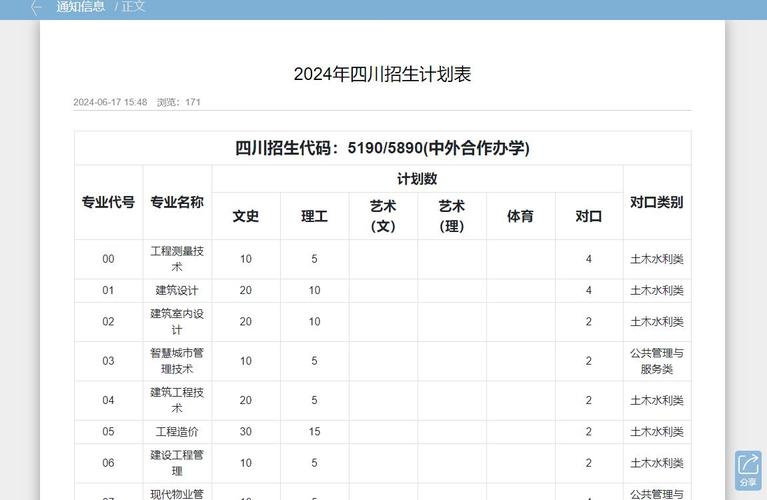Click the 工程测量技术 major cell
Image resolution: width=767 pixels, height=500 pixels.
coord(177,259)
